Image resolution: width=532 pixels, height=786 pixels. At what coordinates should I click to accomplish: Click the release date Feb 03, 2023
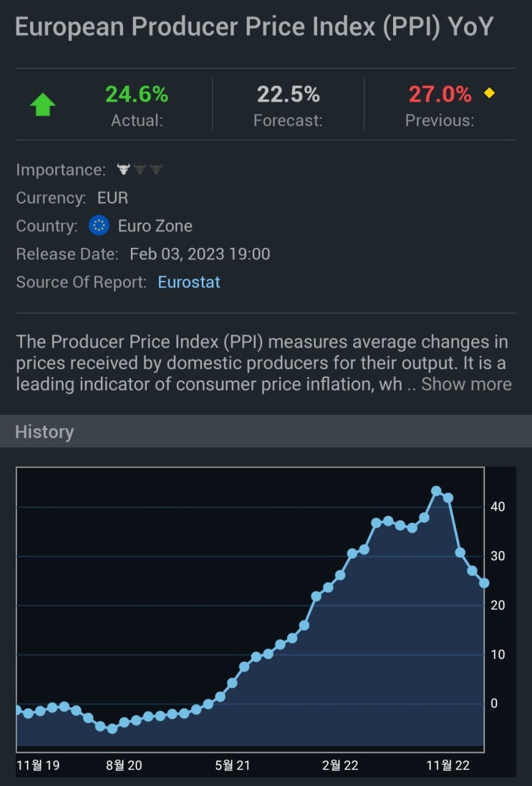point(200,254)
